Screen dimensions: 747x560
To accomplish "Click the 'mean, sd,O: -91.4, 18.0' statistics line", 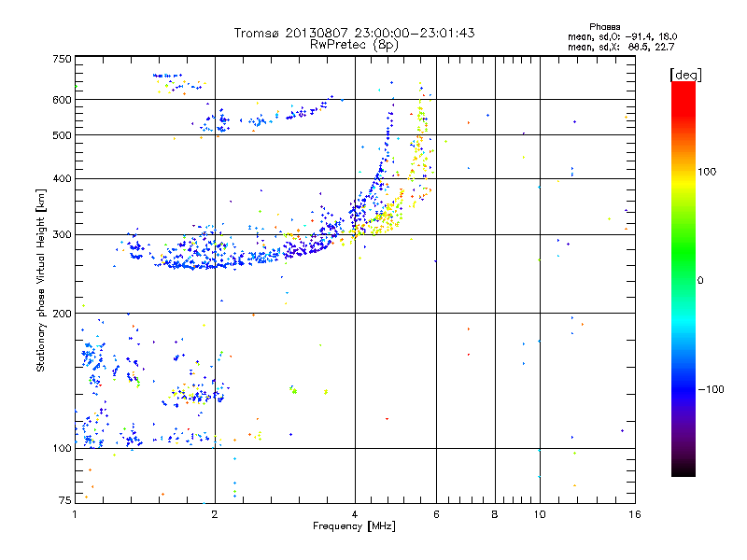I will pyautogui.click(x=614, y=36).
